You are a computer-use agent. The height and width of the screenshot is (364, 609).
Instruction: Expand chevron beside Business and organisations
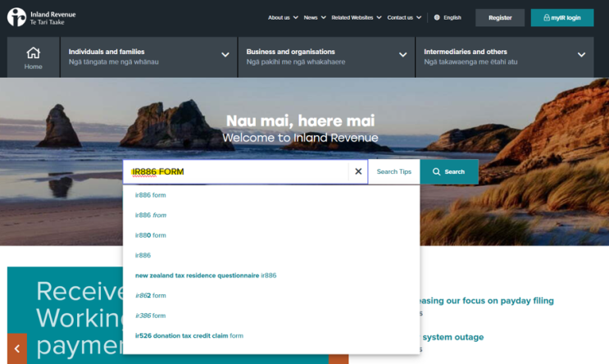click(403, 55)
